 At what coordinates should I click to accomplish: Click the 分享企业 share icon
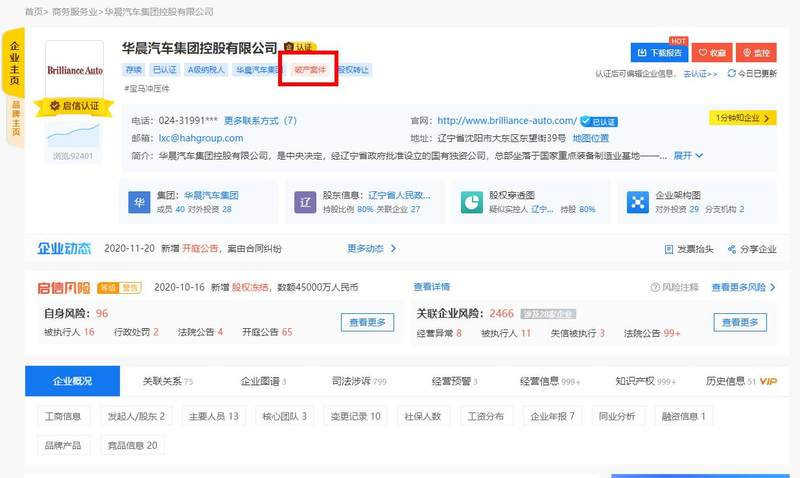click(x=732, y=249)
